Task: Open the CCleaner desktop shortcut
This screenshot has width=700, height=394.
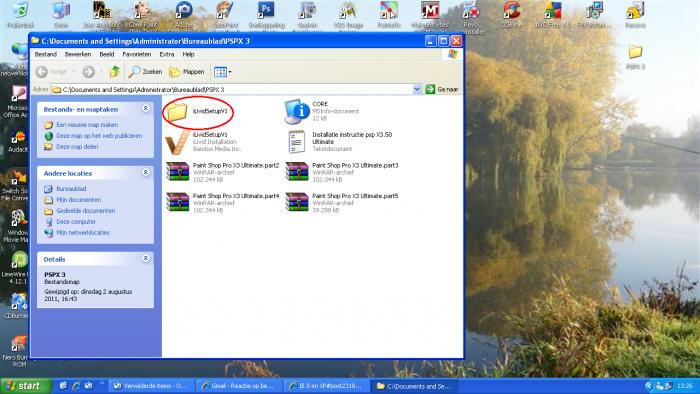Action: pyautogui.click(x=512, y=15)
